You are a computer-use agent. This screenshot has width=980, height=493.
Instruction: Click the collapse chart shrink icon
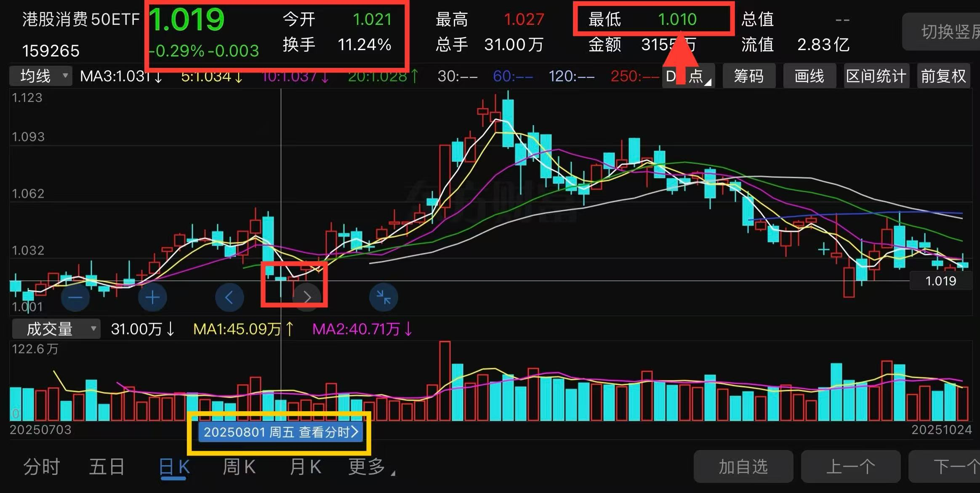click(x=383, y=297)
